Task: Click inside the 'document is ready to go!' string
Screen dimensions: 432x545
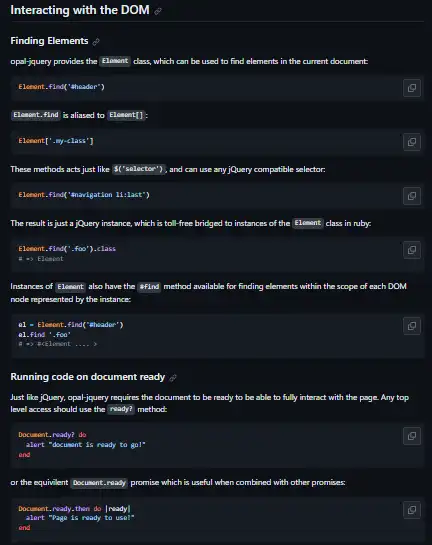Action: click(98, 445)
